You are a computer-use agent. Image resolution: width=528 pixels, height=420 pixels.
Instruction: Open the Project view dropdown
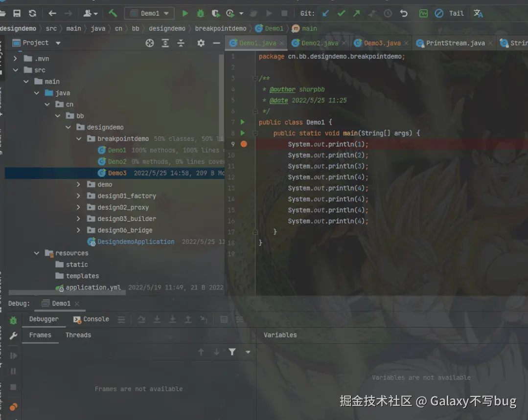[58, 43]
